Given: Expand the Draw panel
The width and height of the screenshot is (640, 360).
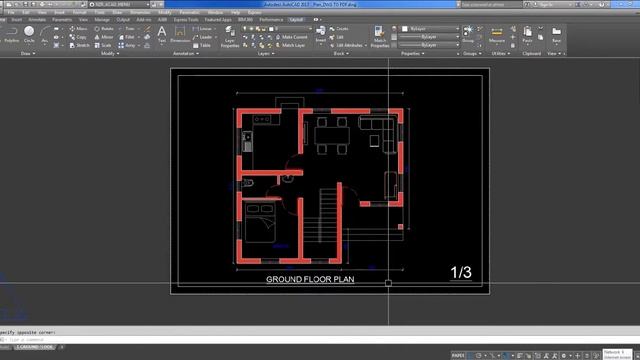Looking at the screenshot, I should tap(28, 53).
